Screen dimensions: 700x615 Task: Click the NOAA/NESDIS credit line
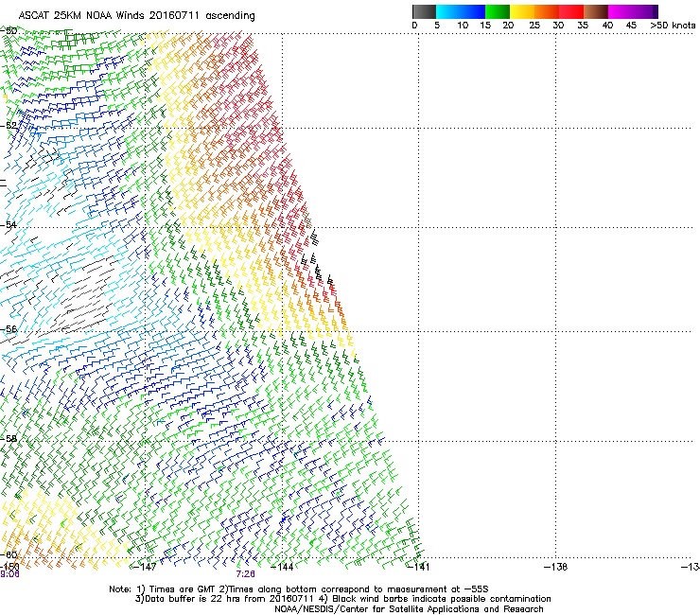pos(409,609)
